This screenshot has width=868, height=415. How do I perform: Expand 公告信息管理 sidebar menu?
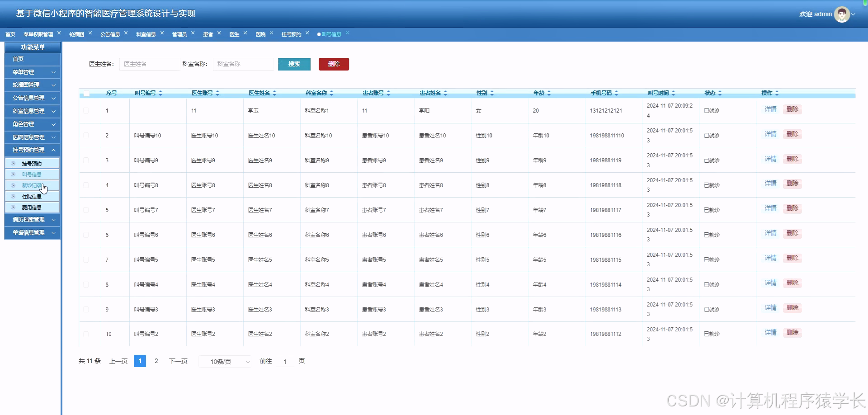pos(32,98)
